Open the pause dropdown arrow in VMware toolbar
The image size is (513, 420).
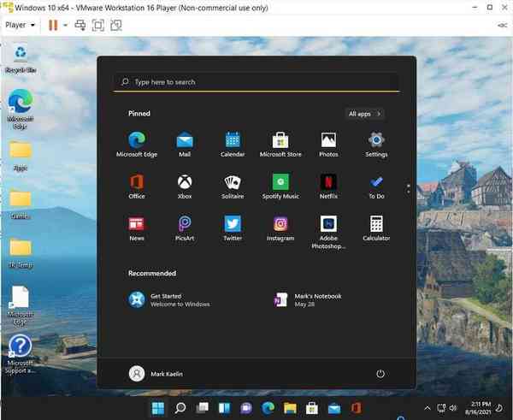pyautogui.click(x=65, y=25)
